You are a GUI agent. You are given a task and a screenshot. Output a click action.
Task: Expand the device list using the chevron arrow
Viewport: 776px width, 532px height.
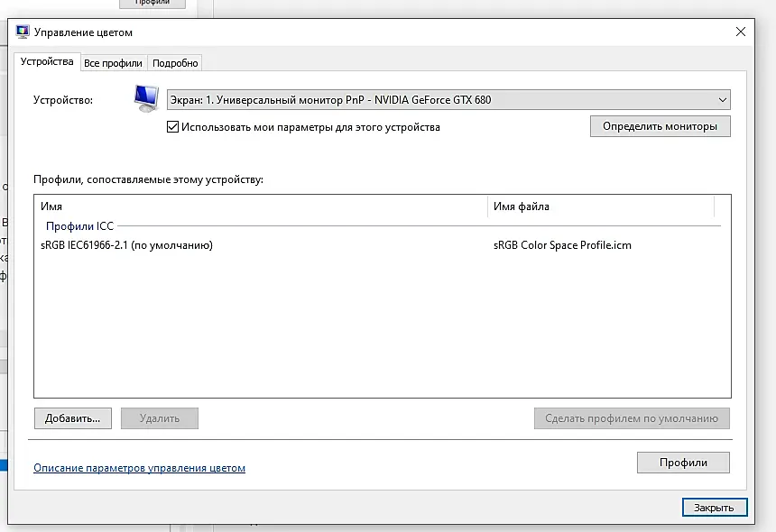(722, 100)
